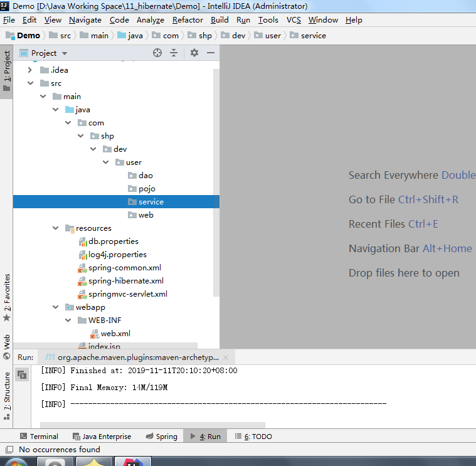Click the dao package folder icon
The image size is (476, 466).
tap(132, 176)
